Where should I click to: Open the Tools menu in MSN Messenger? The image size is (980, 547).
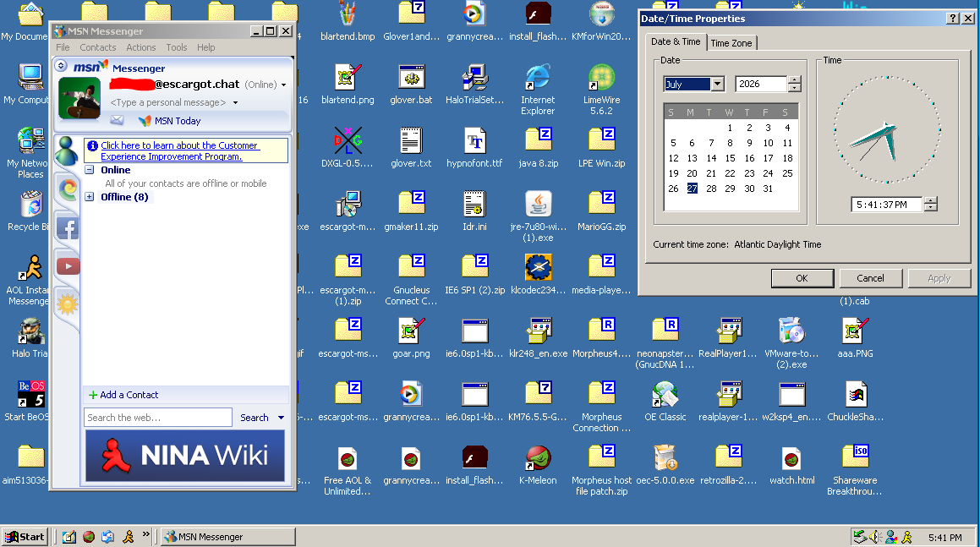pyautogui.click(x=176, y=47)
